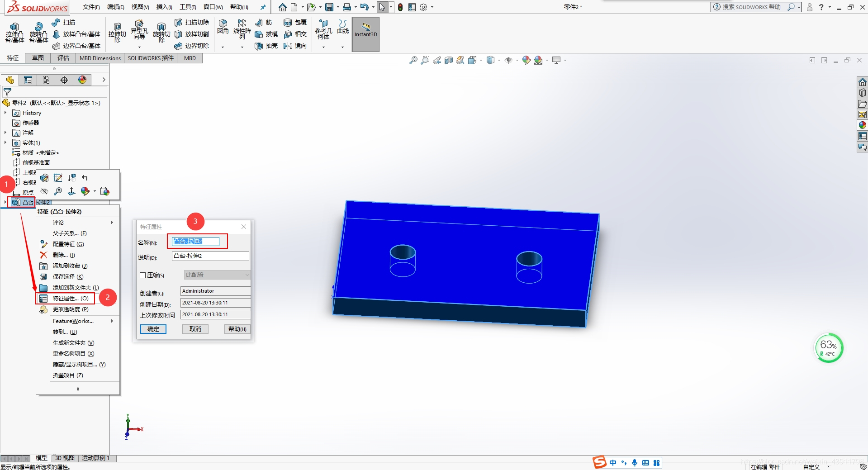Expand the 凸台-拉伸2 feature node
The image size is (868, 470).
point(5,202)
